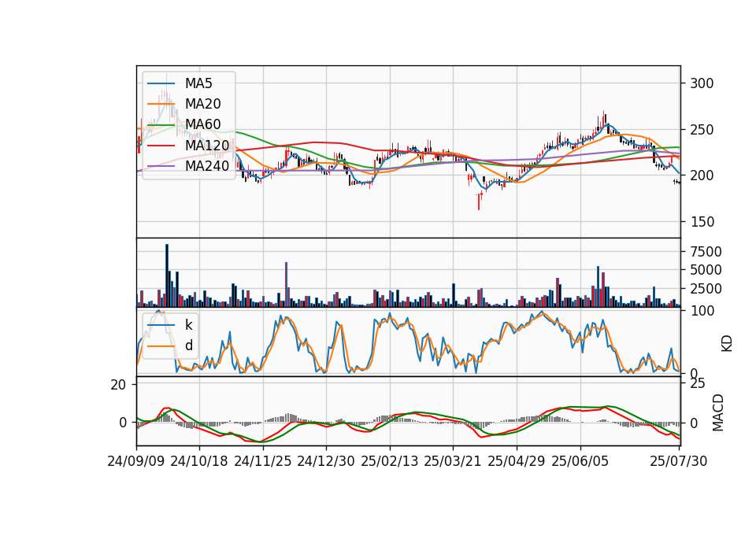The width and height of the screenshot is (756, 543).
Task: Click the 25 label on MACD right axis
Action: tap(698, 383)
